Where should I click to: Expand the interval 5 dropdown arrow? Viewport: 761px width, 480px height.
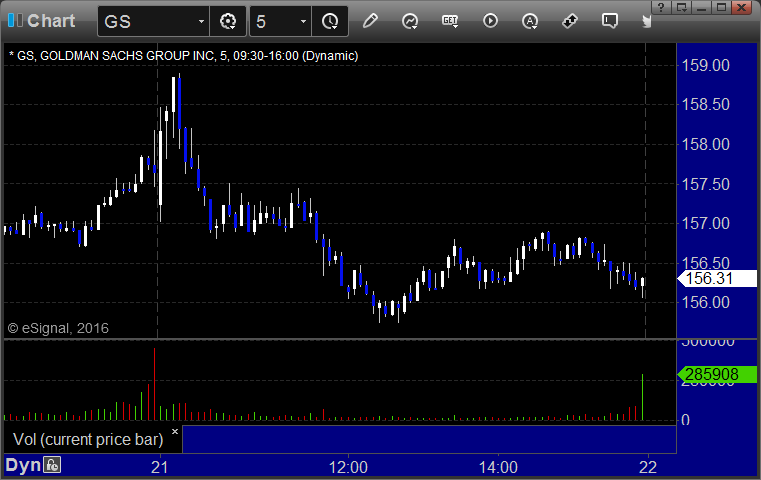(303, 21)
